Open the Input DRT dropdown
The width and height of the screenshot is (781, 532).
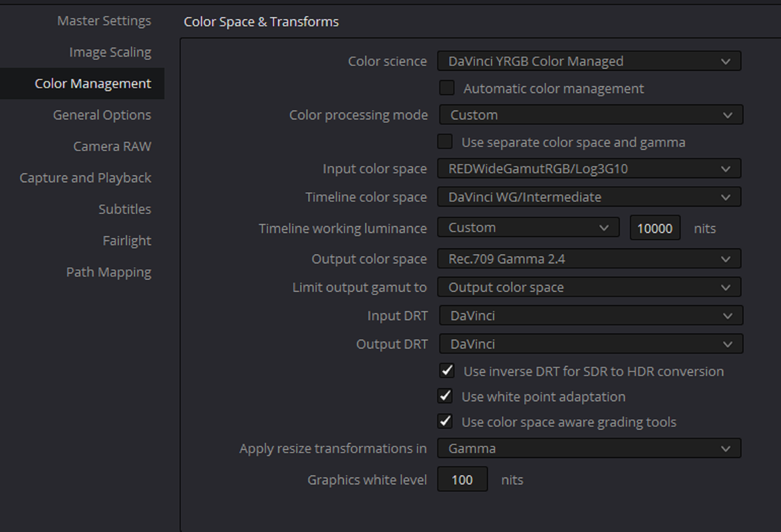click(591, 316)
